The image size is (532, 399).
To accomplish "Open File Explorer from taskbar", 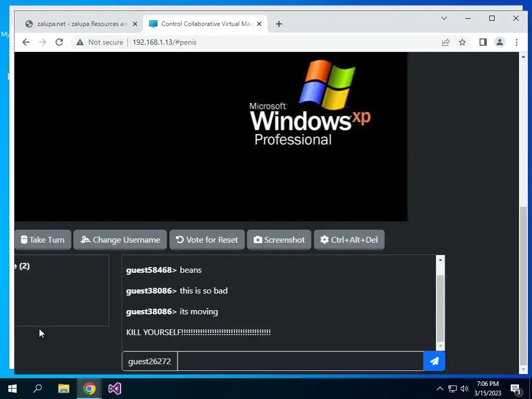I will pyautogui.click(x=63, y=389).
